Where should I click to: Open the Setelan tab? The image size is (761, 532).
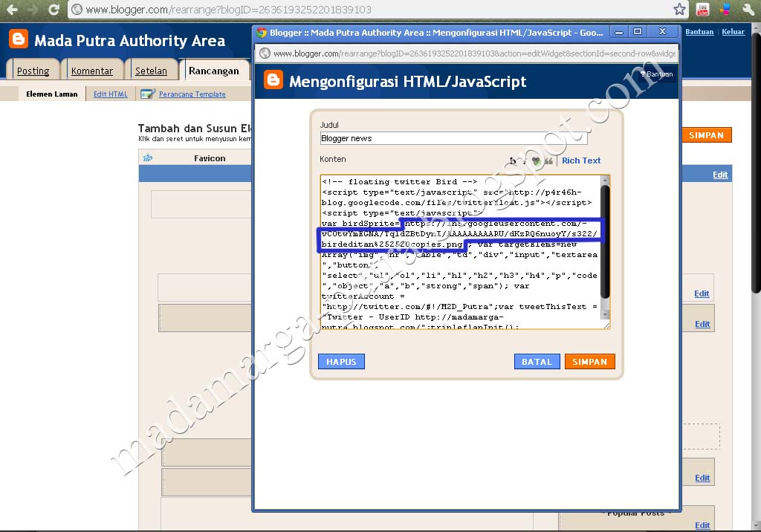click(151, 71)
